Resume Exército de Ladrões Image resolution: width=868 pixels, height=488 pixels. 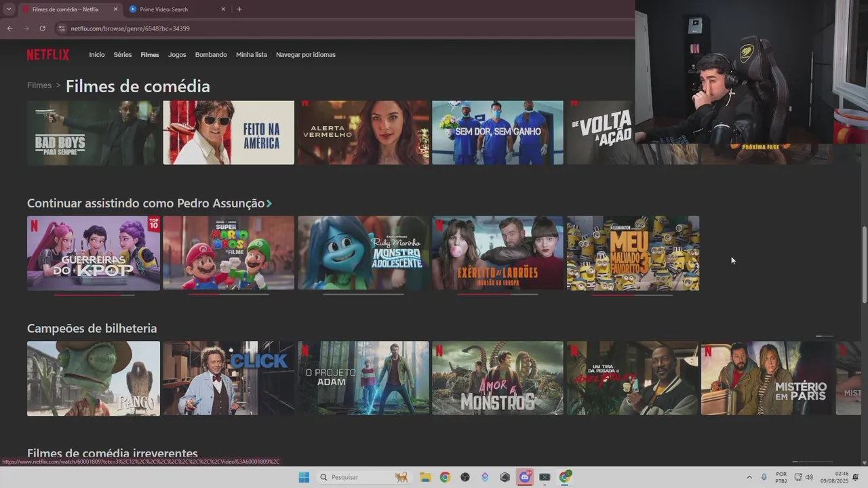pyautogui.click(x=498, y=253)
